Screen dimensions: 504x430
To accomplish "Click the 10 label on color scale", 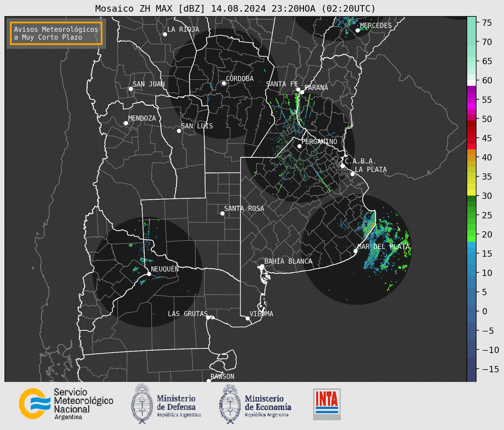I will click(x=487, y=273).
